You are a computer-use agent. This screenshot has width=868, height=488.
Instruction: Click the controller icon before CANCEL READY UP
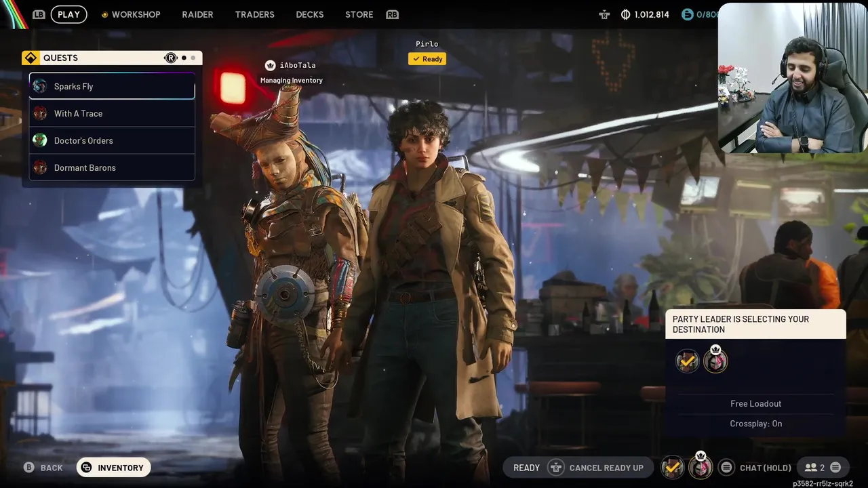pos(556,468)
